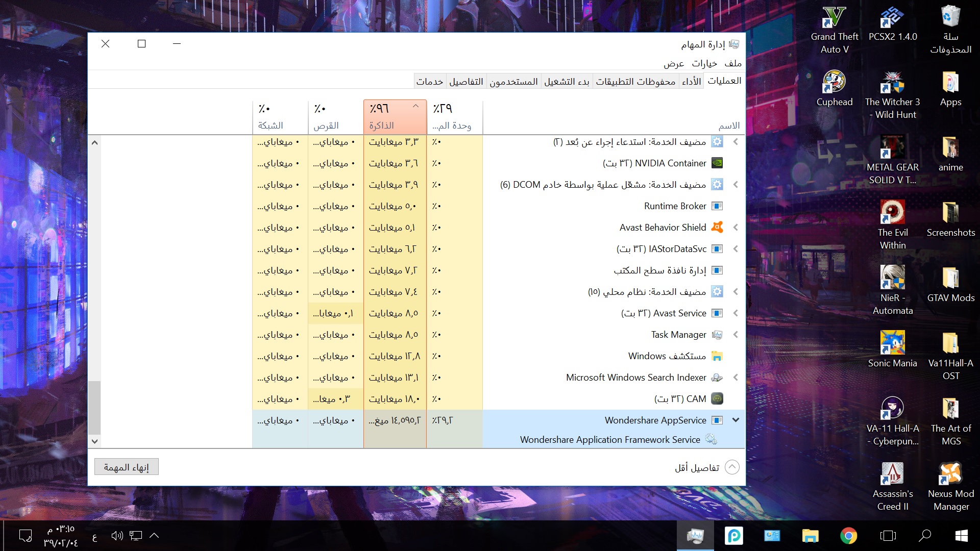Expand the DCOM service host row
Viewport: 980px width, 551px height.
click(x=736, y=185)
